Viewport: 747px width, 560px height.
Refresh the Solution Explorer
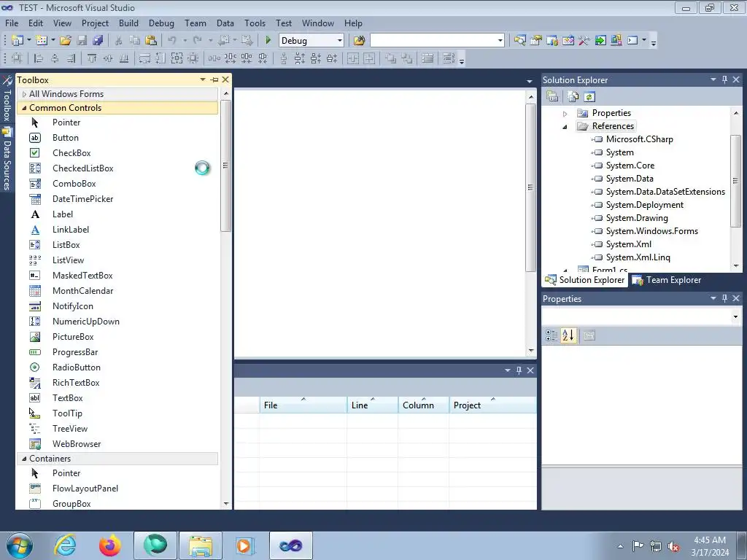[x=589, y=97]
